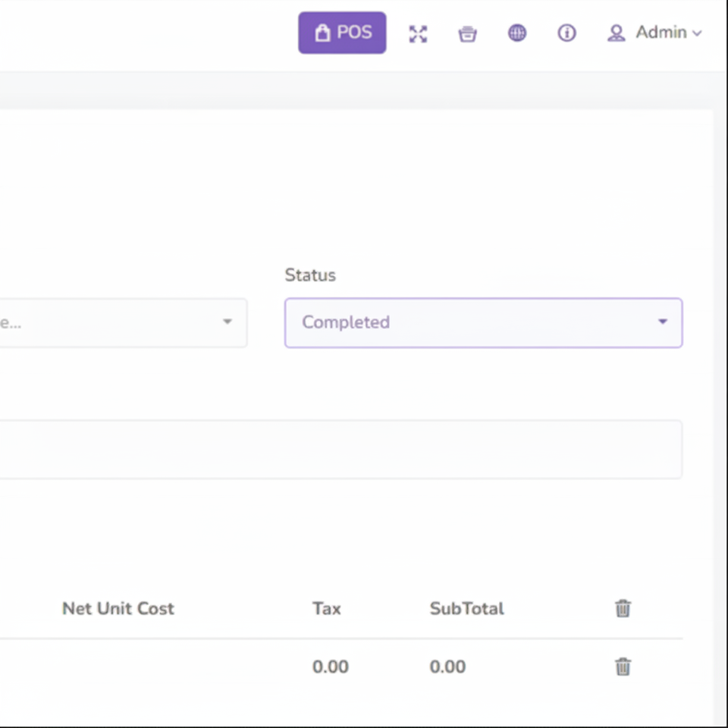Screen dimensions: 728x728
Task: Open the language globe icon
Action: [517, 33]
